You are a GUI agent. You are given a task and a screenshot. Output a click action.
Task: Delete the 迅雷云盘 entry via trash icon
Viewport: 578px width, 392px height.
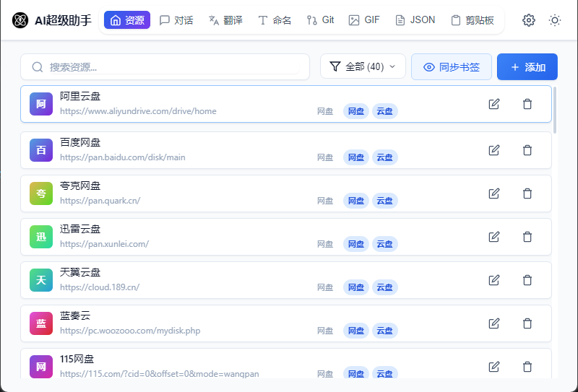pos(527,237)
